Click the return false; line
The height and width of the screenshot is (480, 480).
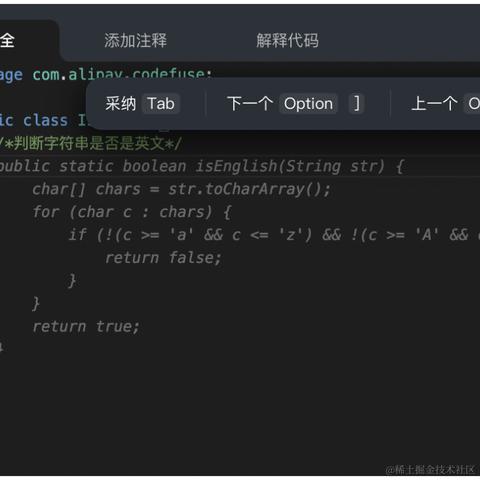tap(163, 258)
